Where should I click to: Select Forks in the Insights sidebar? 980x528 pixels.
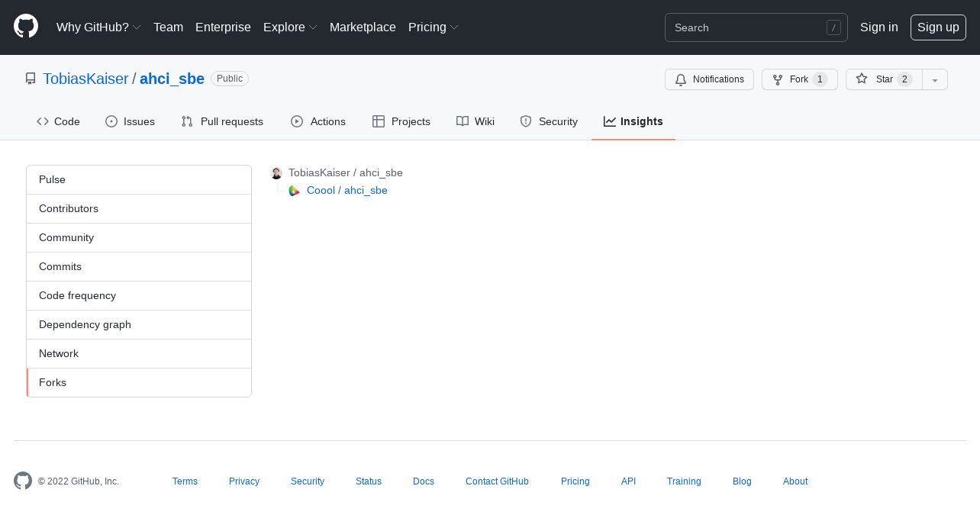point(139,382)
